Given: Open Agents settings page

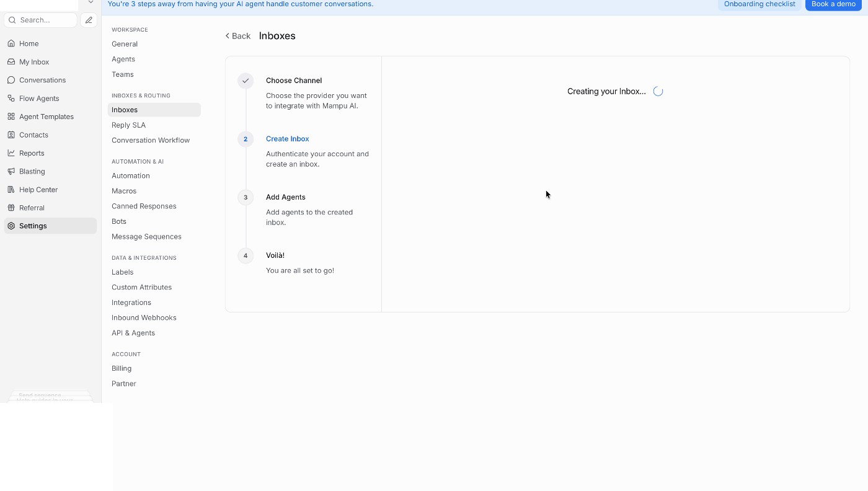Looking at the screenshot, I should 123,59.
